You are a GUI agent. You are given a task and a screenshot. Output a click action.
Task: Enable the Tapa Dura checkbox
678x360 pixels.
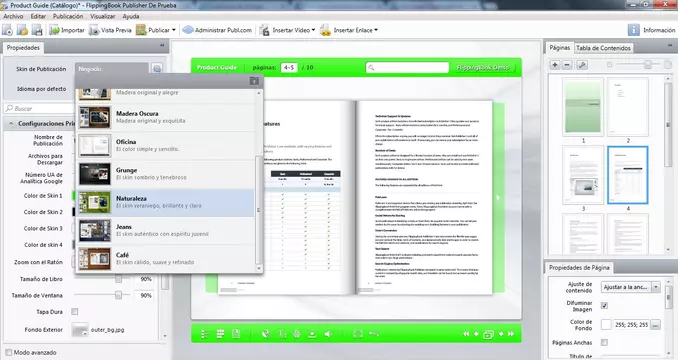(x=75, y=312)
